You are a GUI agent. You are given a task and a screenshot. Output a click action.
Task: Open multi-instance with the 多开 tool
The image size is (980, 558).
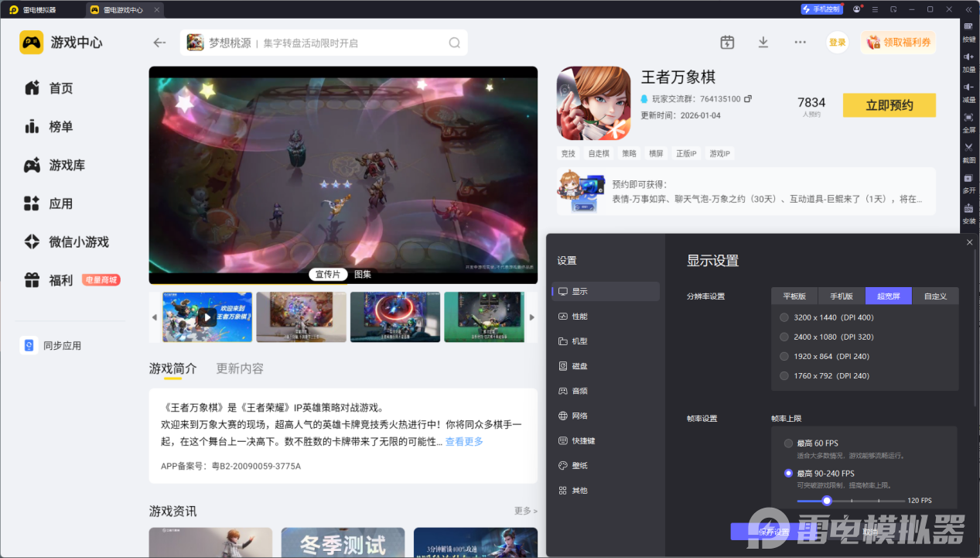tap(968, 183)
